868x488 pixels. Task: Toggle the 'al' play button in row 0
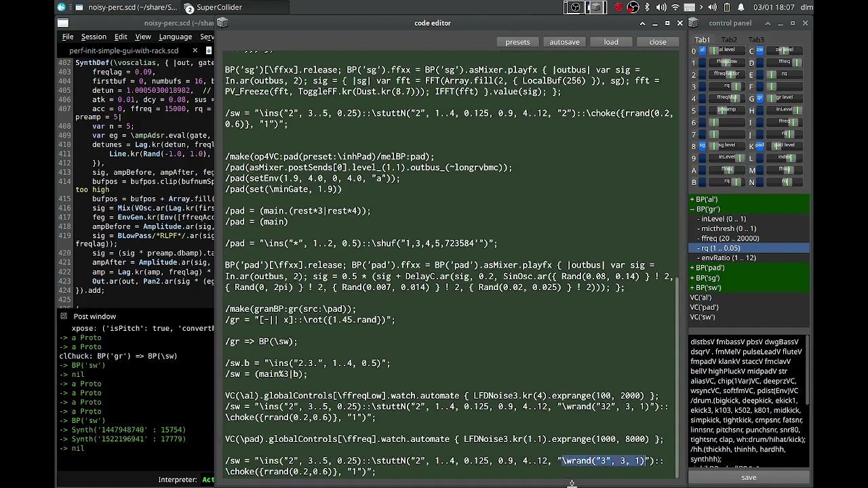pos(703,50)
